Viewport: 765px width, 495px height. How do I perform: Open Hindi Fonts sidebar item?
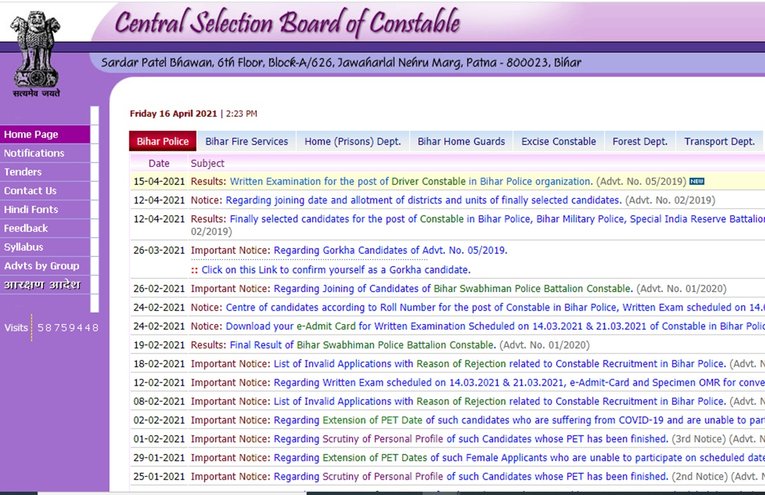tap(31, 210)
